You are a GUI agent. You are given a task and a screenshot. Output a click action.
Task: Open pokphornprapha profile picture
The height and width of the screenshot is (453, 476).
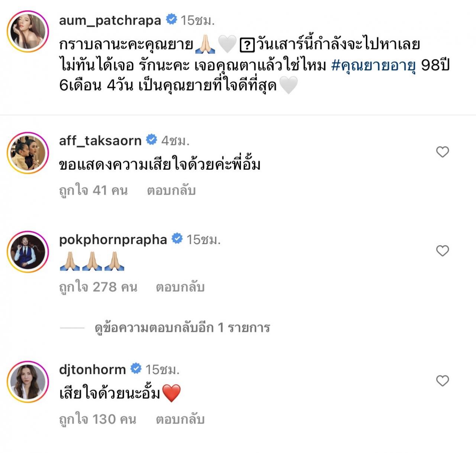[x=28, y=252]
